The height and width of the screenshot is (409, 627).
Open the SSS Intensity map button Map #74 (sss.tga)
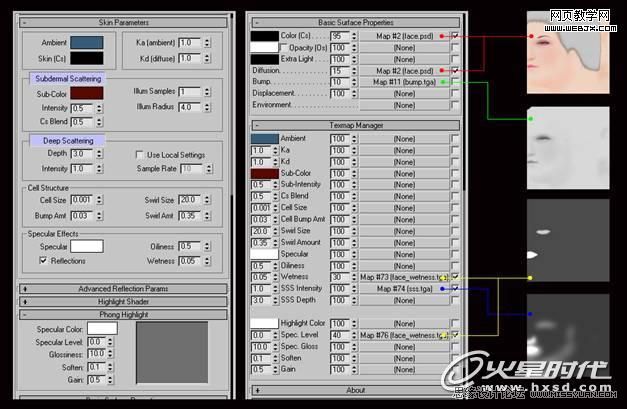point(404,289)
